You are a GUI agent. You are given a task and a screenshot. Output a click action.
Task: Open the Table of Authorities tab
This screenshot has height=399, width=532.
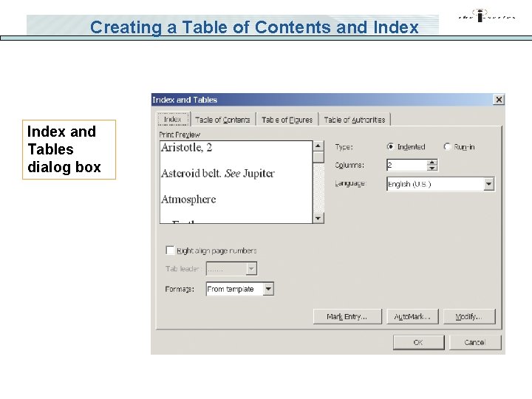pos(355,120)
